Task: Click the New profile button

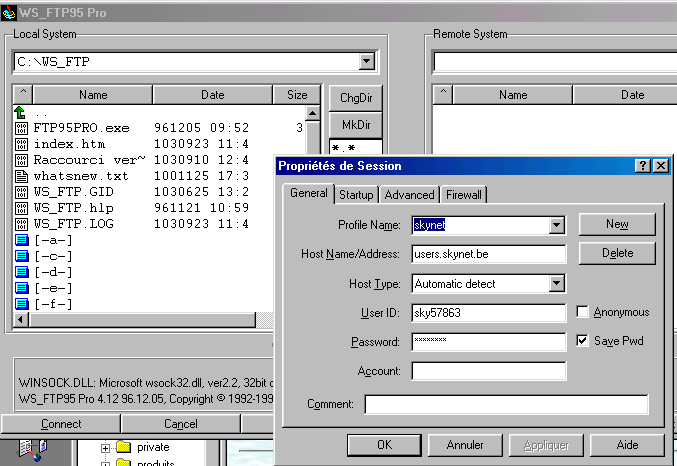Action: pyautogui.click(x=617, y=224)
